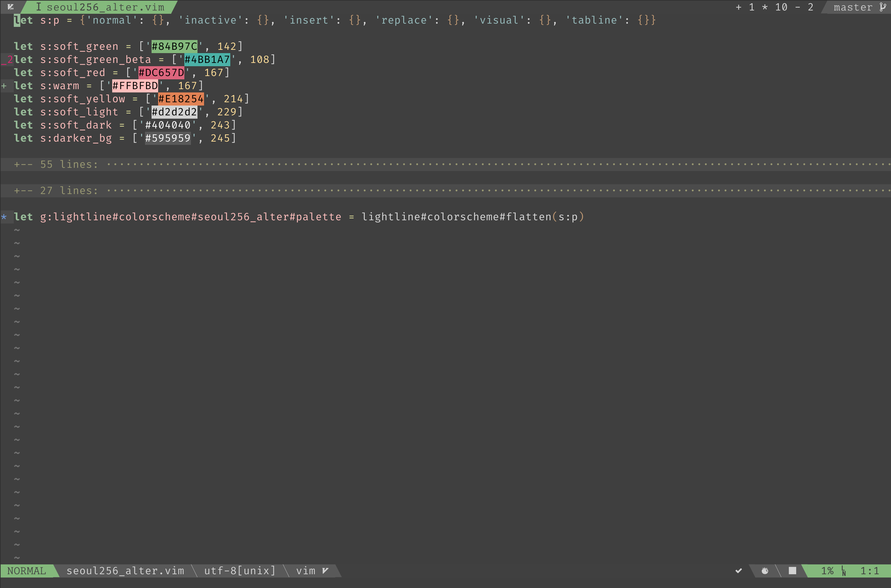Click the linter checkmark status icon

(x=738, y=571)
